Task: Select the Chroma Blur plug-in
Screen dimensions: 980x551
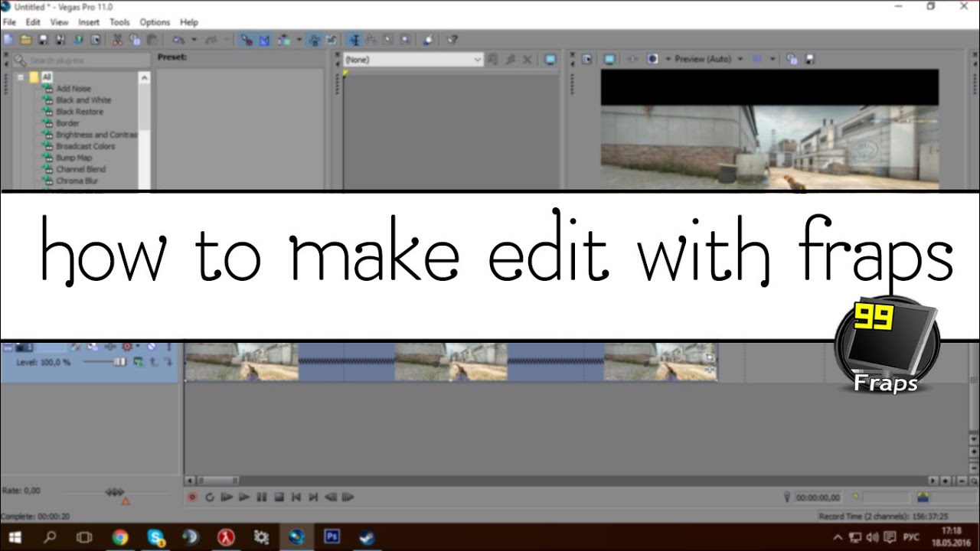Action: 77,181
